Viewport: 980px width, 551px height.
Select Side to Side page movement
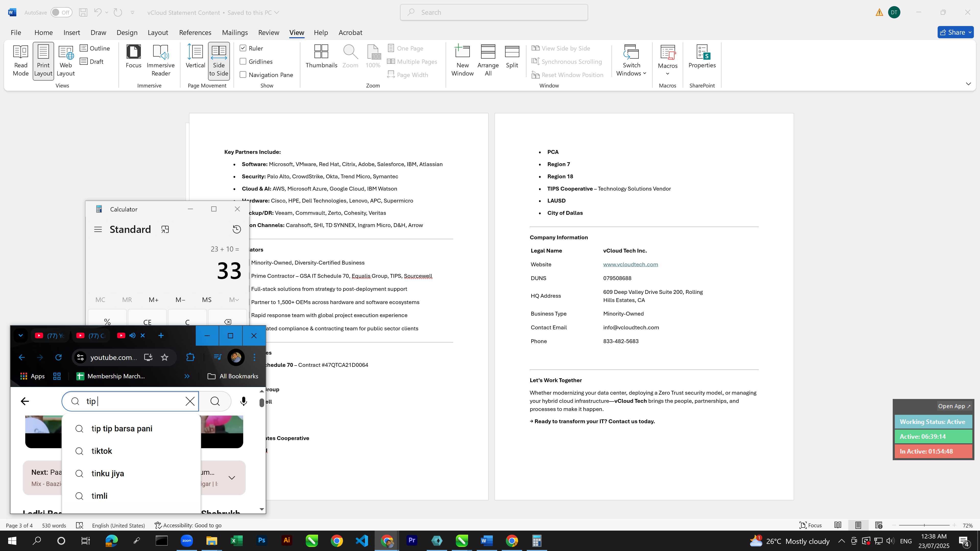pos(219,61)
